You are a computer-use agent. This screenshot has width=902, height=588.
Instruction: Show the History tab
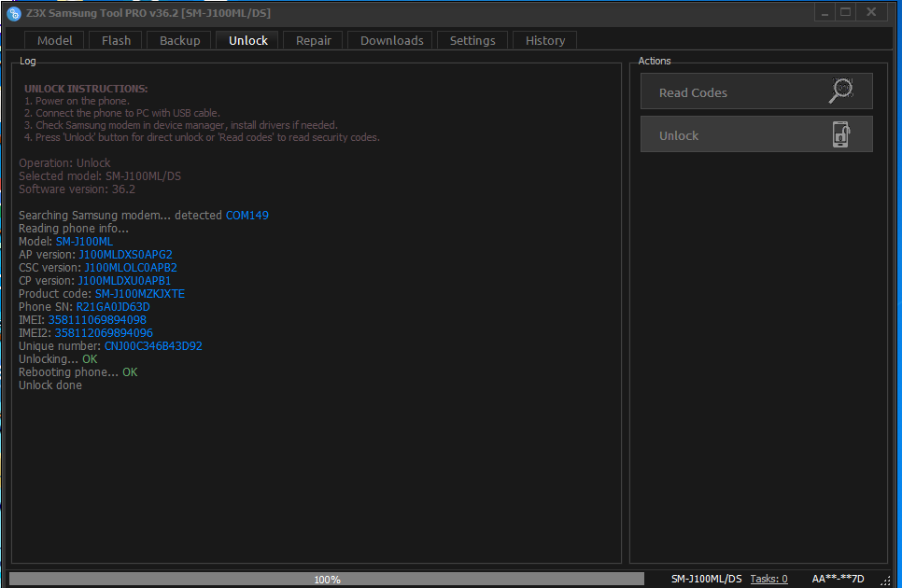(545, 41)
